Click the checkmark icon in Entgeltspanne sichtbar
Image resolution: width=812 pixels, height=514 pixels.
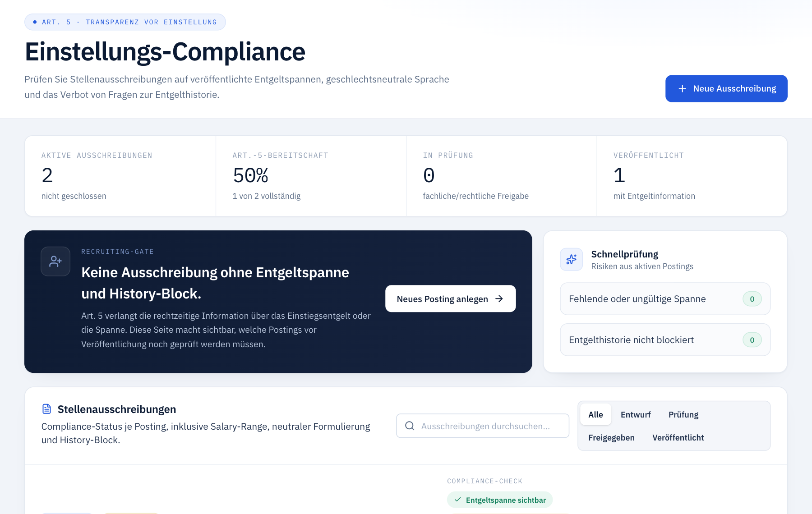click(x=457, y=500)
